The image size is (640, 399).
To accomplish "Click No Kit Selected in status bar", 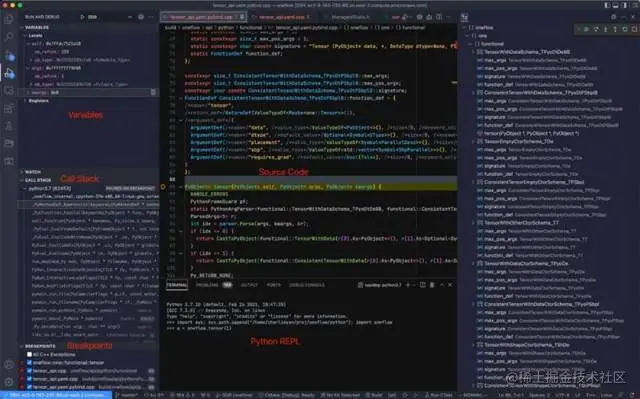I will pos(340,395).
